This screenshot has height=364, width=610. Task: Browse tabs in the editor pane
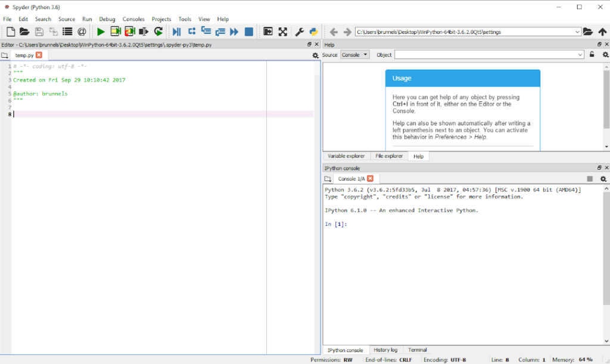(x=4, y=55)
